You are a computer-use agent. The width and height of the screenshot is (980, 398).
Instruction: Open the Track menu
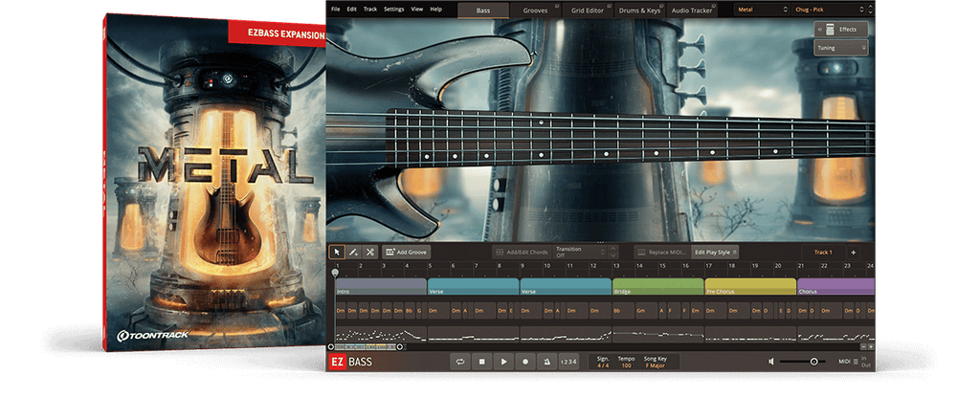[370, 10]
